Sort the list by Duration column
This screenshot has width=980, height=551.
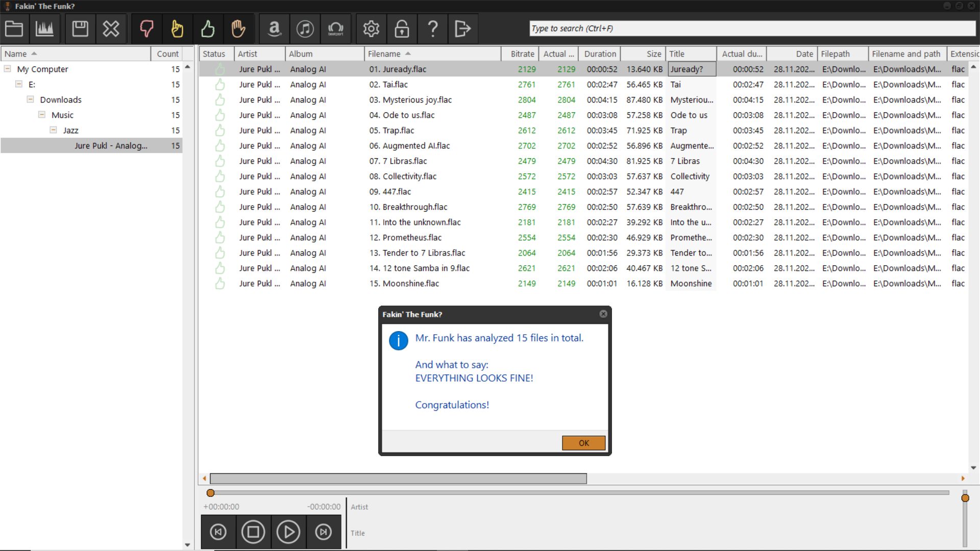[600, 54]
